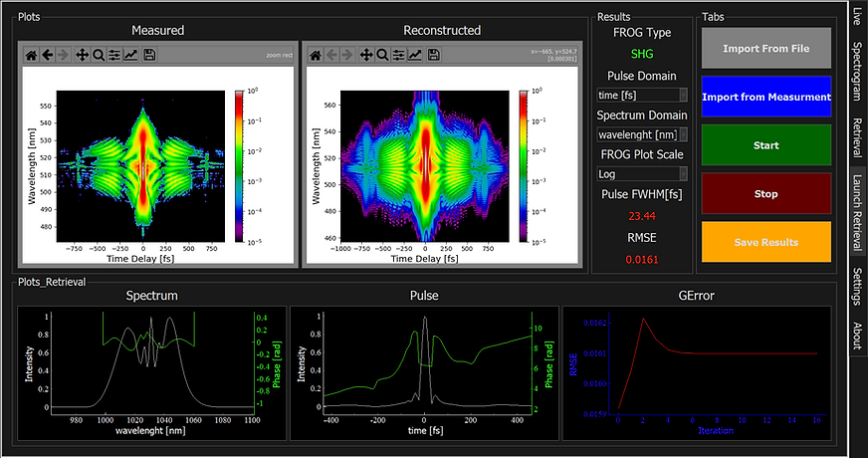
Task: Click edit axis curve icon in Reconstructed toolbar
Action: coord(414,56)
